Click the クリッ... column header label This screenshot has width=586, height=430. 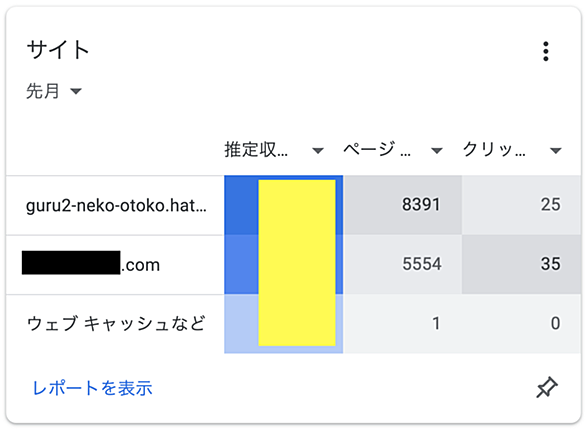tap(494, 150)
